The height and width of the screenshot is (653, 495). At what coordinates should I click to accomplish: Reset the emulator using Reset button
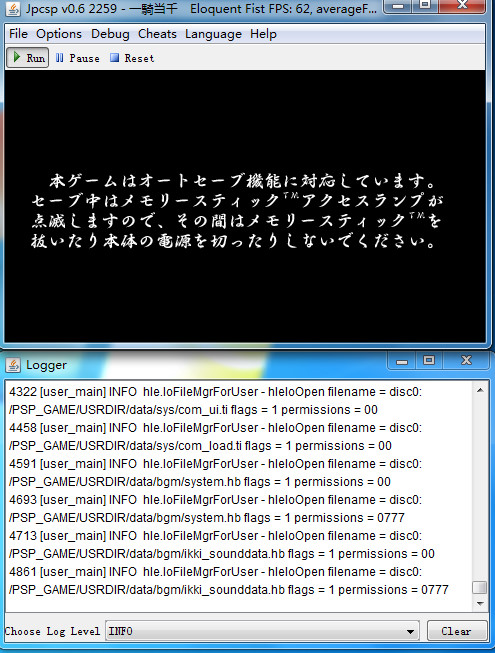click(x=132, y=58)
